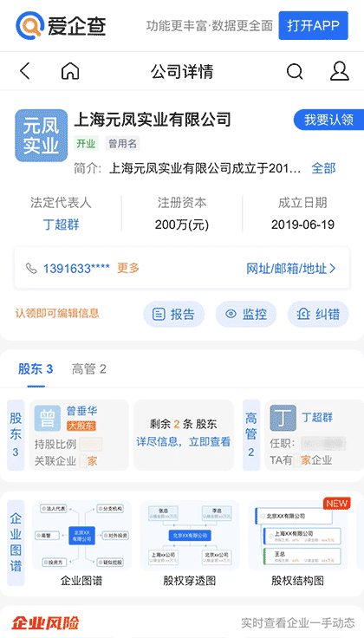The width and height of the screenshot is (364, 638).
Task: Select the company name 上海元凤实业有限公司
Action: pos(153,120)
